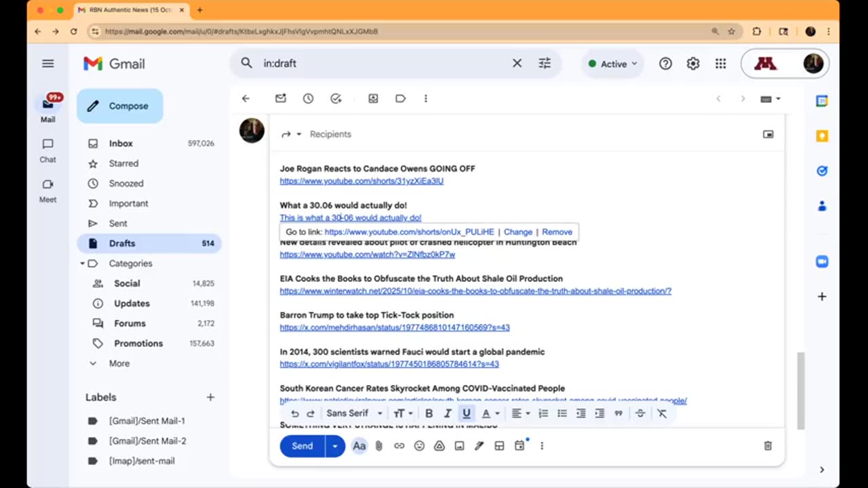Screen dimensions: 868x488
Task: Indent less in the draft
Action: (x=581, y=413)
